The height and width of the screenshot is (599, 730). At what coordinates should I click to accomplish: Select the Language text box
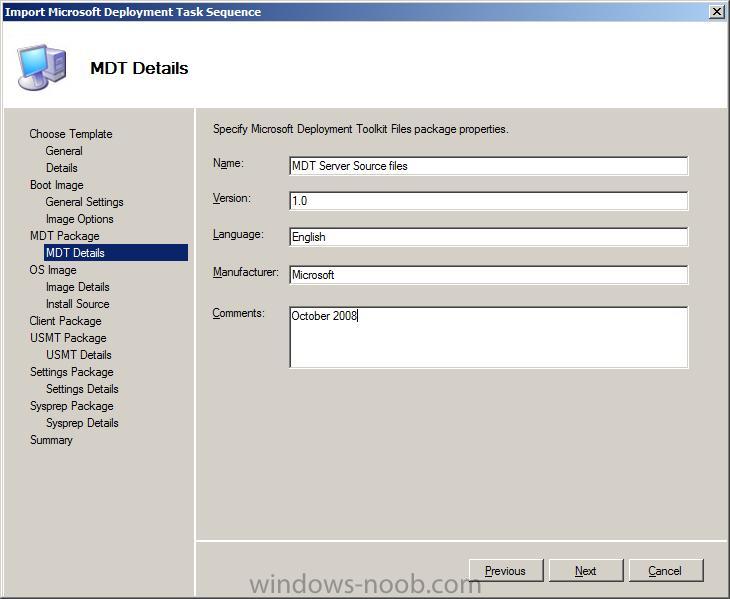pos(488,237)
